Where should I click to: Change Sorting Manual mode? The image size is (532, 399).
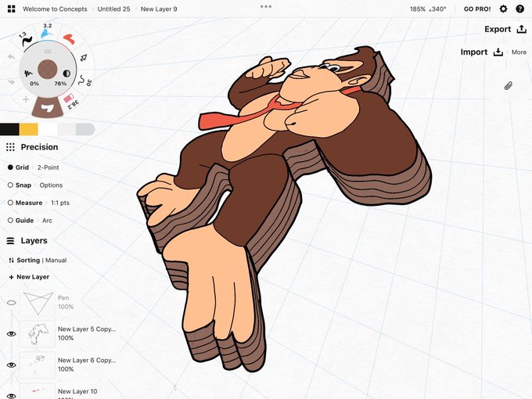coord(38,261)
